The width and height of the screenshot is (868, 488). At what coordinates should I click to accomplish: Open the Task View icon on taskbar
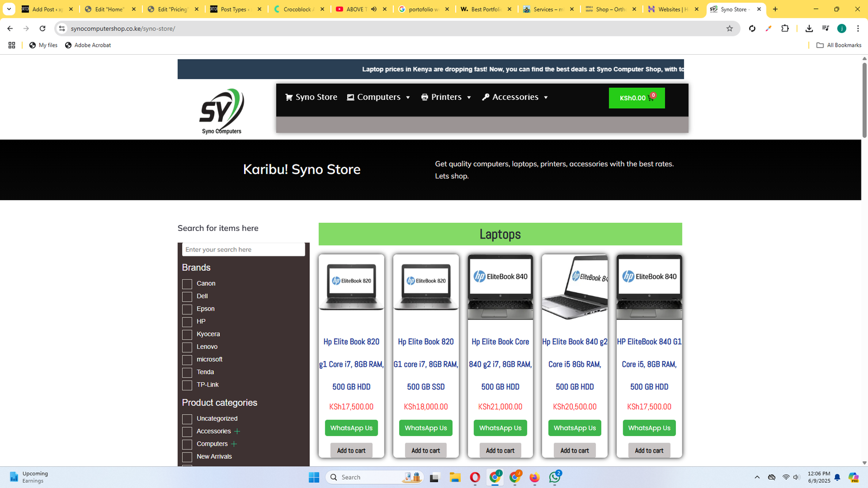coord(434,477)
